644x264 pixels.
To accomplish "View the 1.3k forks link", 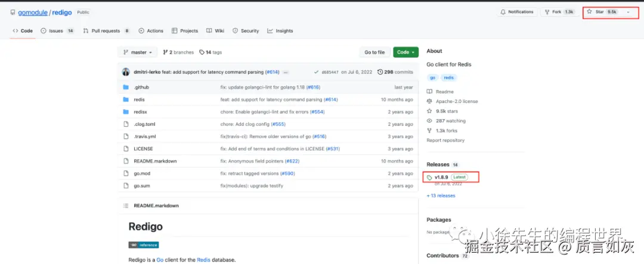I will 442,131.
